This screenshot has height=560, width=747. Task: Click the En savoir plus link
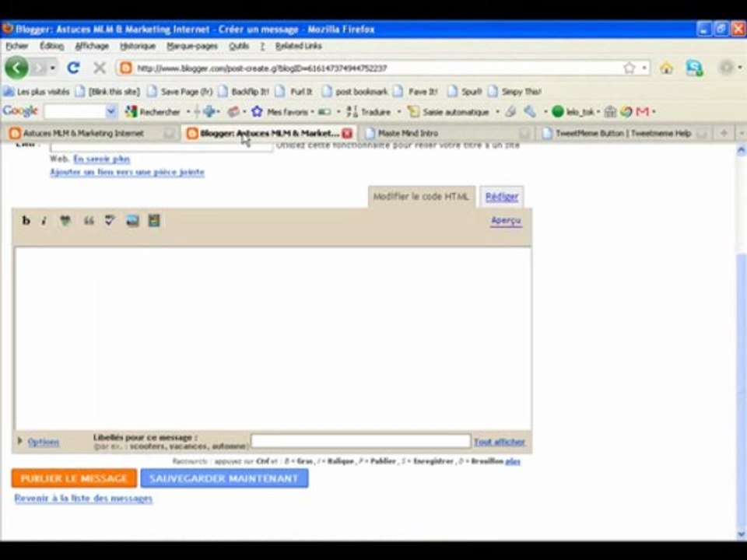pyautogui.click(x=101, y=159)
